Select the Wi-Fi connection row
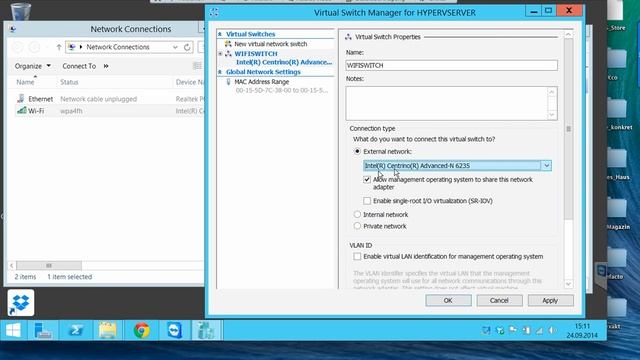Viewport: 640px width, 360px height. click(x=109, y=111)
